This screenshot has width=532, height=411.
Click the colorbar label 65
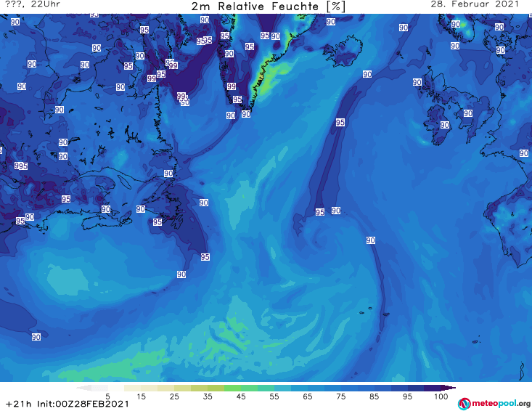[307, 396]
